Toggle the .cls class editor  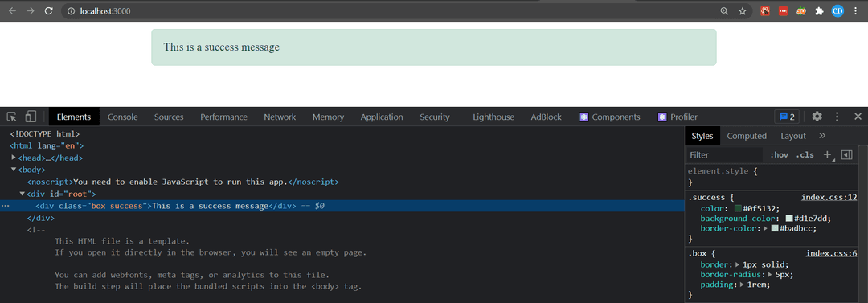point(805,154)
